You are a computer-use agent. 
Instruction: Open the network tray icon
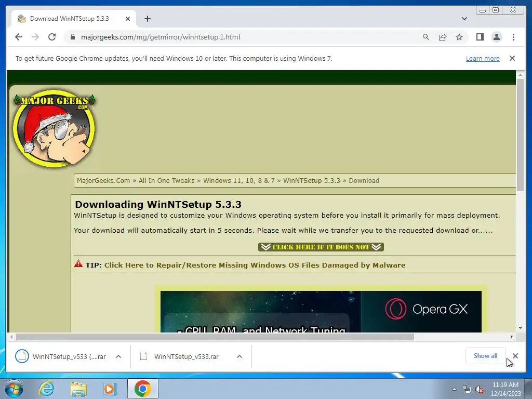tap(467, 389)
